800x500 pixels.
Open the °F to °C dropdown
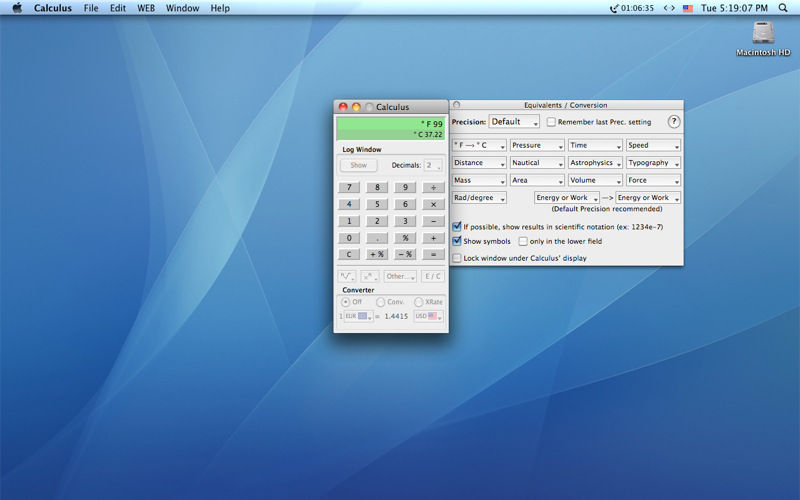pos(479,145)
